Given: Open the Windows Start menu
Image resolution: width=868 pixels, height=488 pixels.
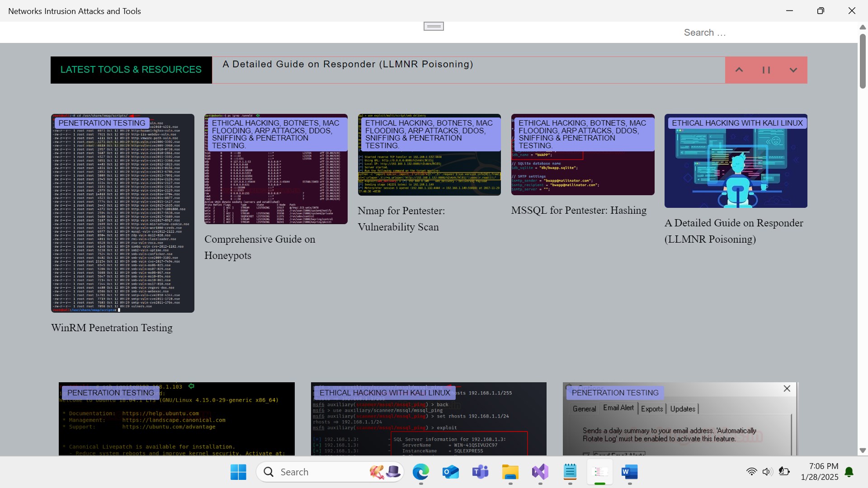Looking at the screenshot, I should (238, 472).
